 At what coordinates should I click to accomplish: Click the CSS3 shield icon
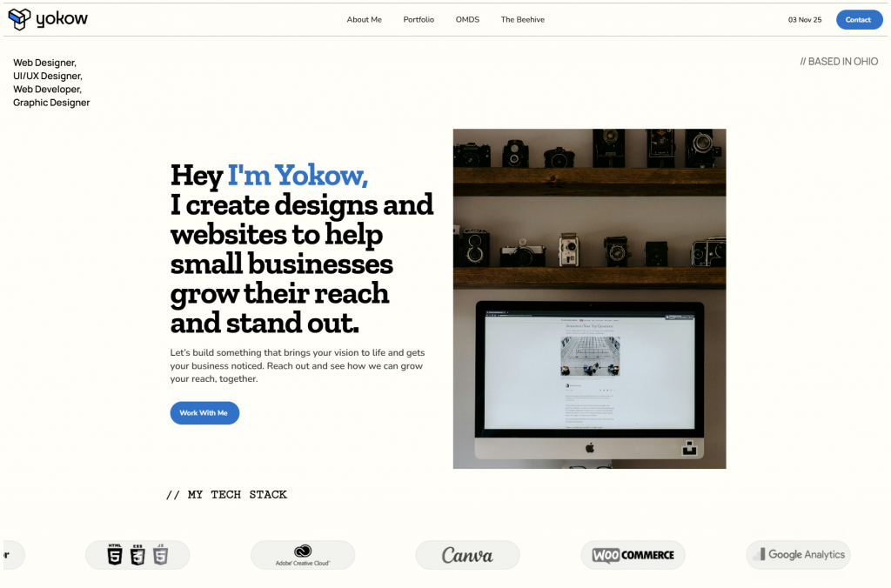(137, 554)
